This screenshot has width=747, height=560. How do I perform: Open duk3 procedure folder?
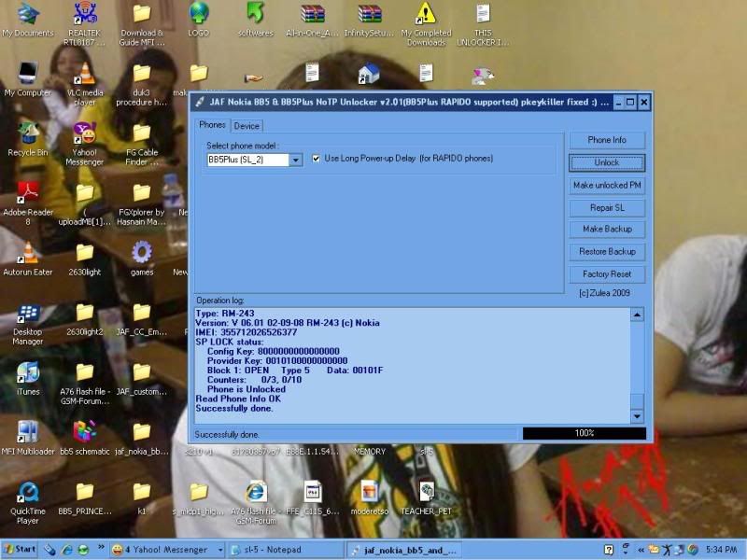click(x=142, y=84)
